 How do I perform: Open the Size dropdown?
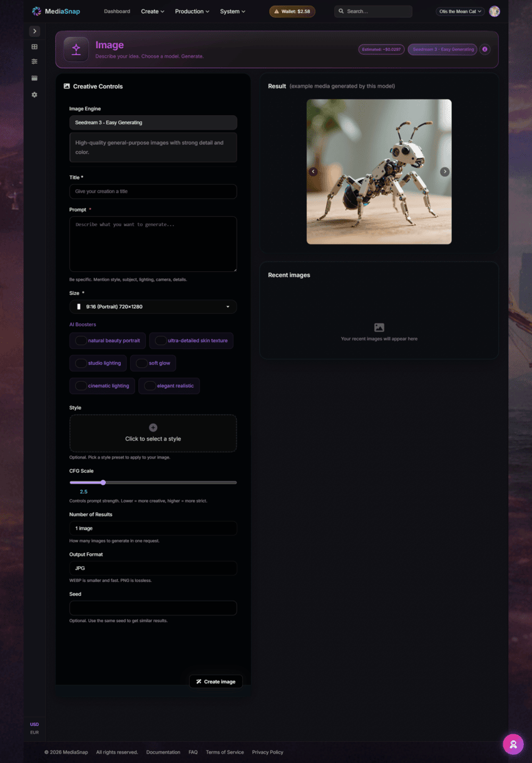point(153,307)
